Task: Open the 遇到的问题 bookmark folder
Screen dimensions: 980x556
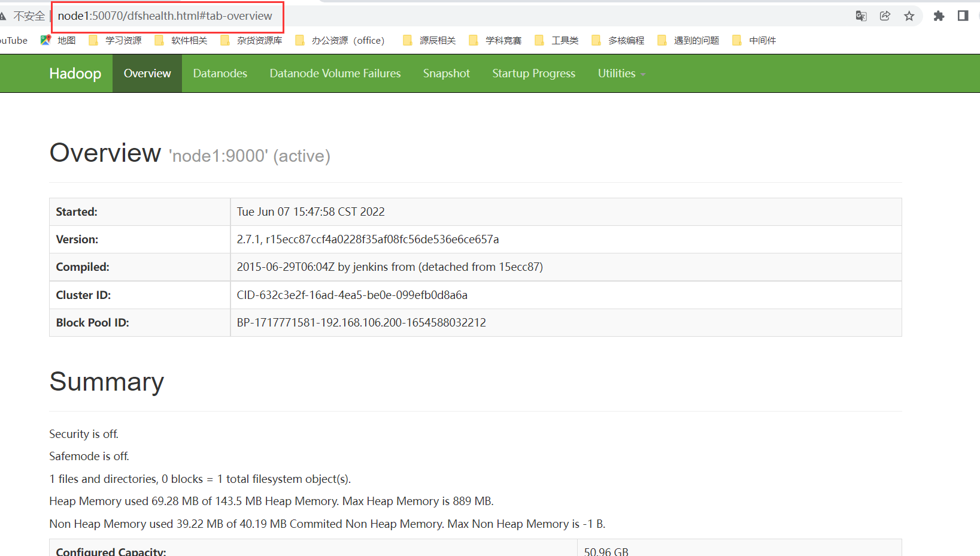Action: (688, 40)
